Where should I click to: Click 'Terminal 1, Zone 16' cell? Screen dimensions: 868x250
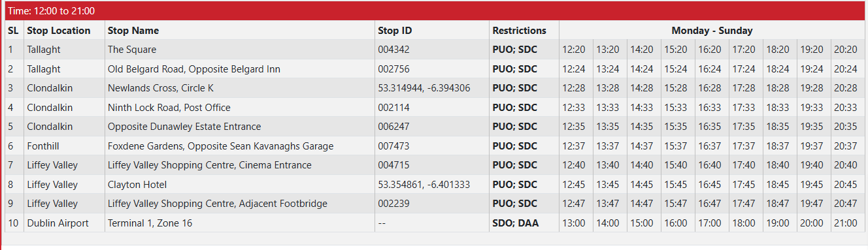(150, 223)
